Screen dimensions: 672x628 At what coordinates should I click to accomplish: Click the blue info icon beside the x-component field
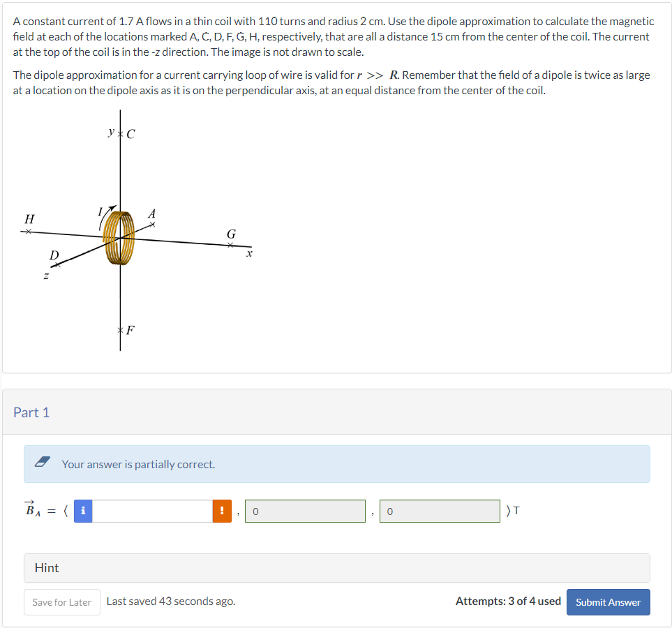click(83, 511)
